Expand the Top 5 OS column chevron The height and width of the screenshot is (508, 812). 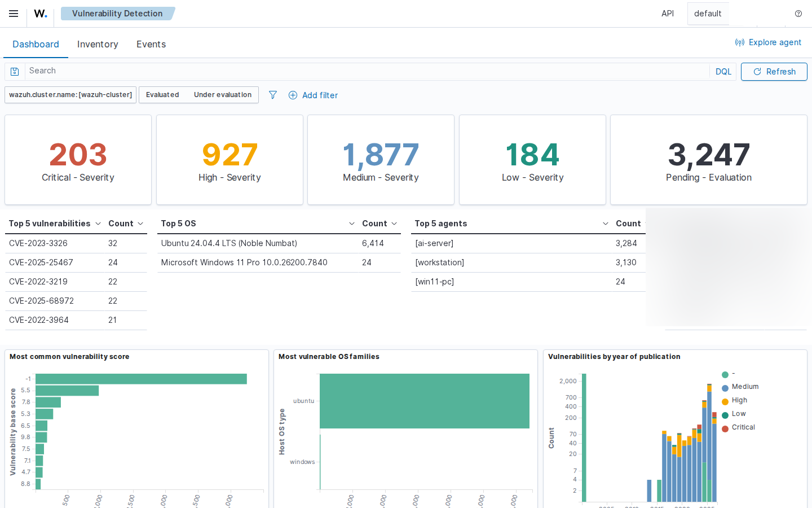pyautogui.click(x=352, y=224)
